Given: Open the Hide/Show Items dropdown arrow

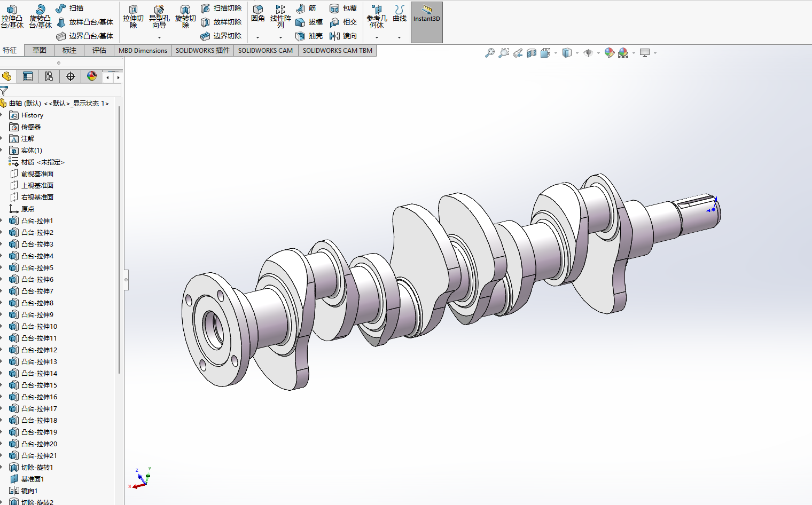Looking at the screenshot, I should coord(598,53).
